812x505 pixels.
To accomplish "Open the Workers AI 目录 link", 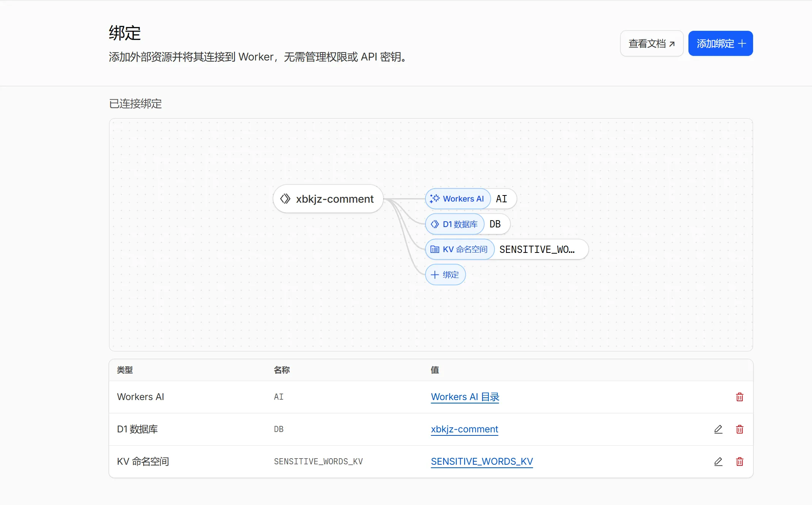I will tap(465, 397).
